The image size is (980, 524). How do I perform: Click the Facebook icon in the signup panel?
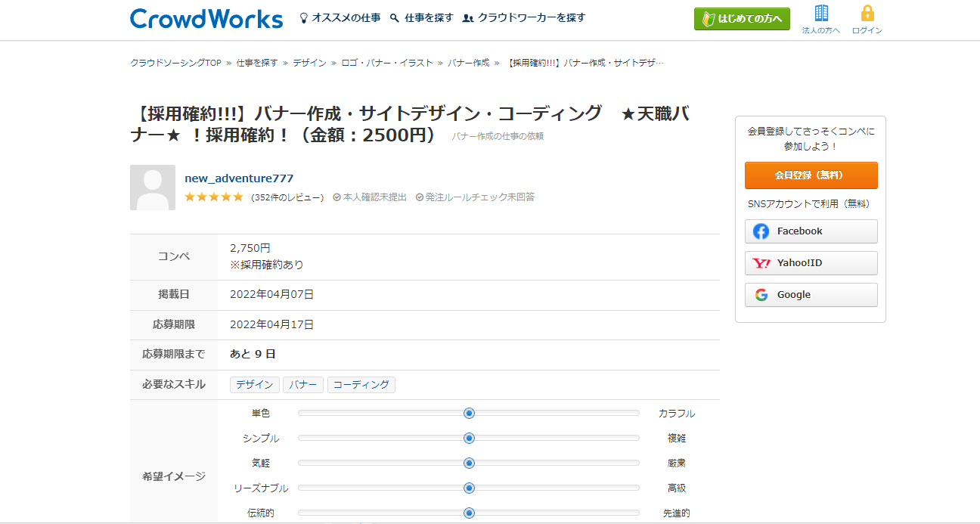pyautogui.click(x=760, y=231)
